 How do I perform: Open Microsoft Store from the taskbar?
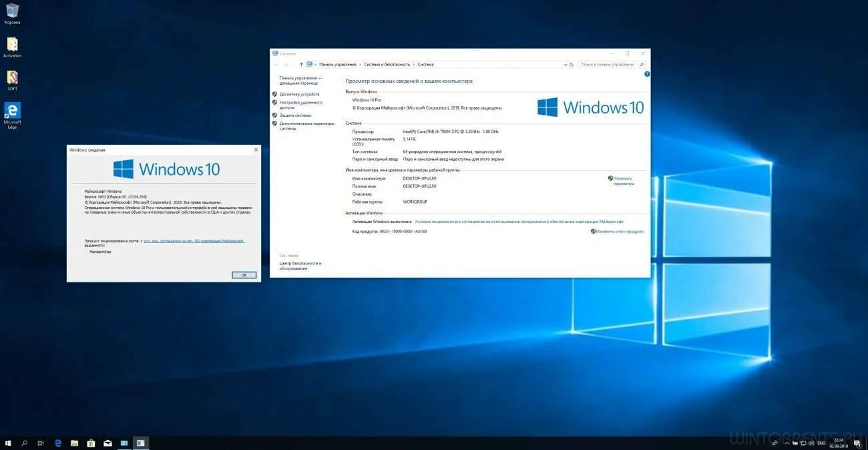(x=91, y=443)
